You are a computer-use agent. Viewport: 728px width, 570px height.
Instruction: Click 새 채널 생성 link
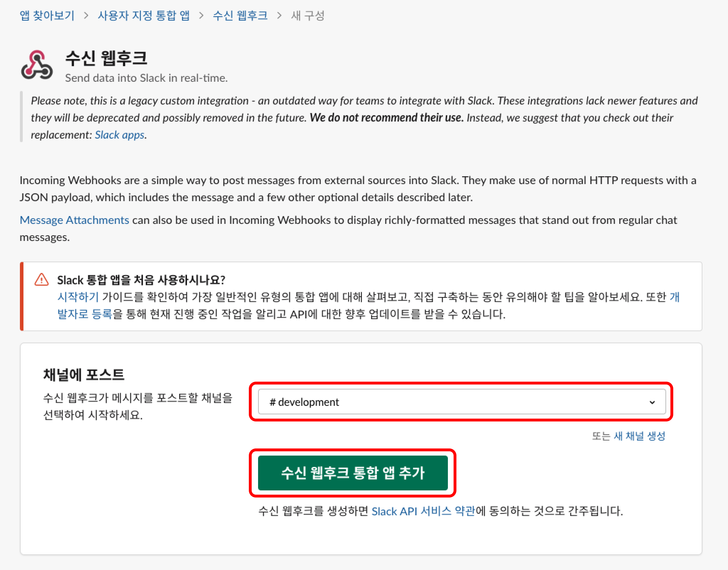pyautogui.click(x=639, y=436)
